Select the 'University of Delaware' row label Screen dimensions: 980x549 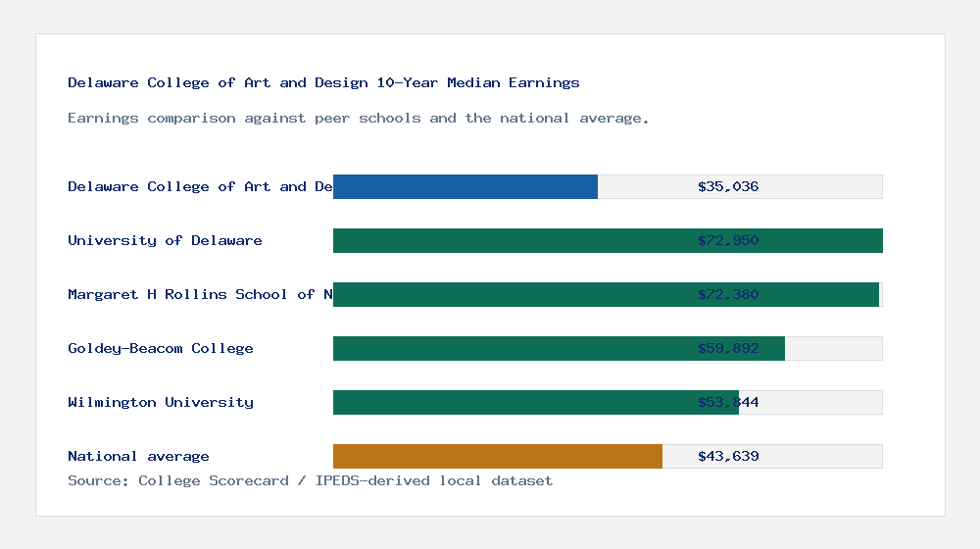(x=165, y=241)
